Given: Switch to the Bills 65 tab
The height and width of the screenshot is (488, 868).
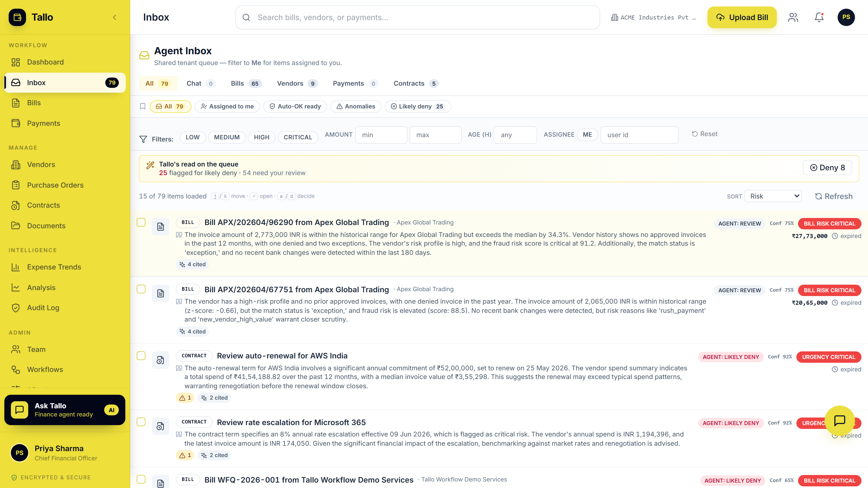Looking at the screenshot, I should click(246, 83).
